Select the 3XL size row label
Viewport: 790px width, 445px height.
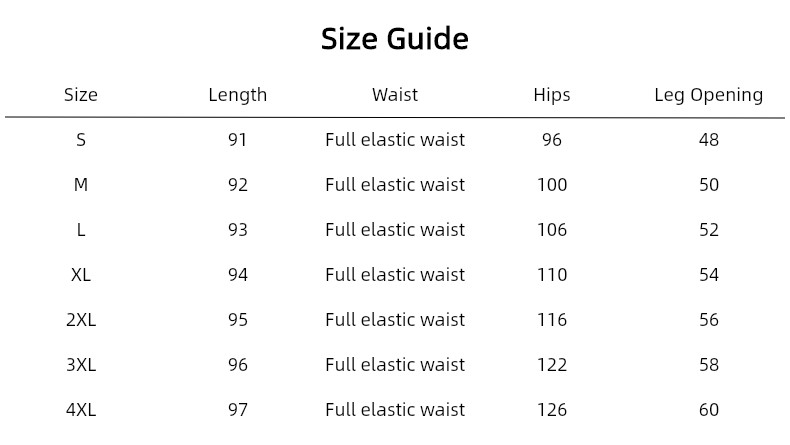pyautogui.click(x=81, y=364)
